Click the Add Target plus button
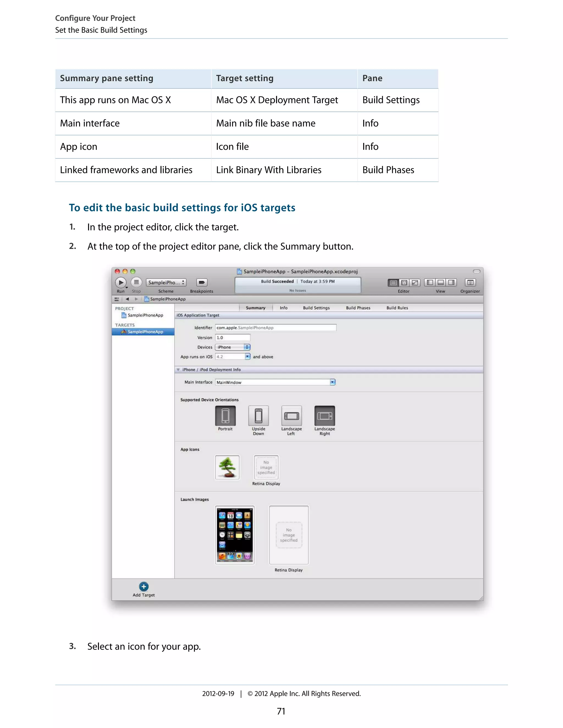The width and height of the screenshot is (563, 728). tap(144, 587)
